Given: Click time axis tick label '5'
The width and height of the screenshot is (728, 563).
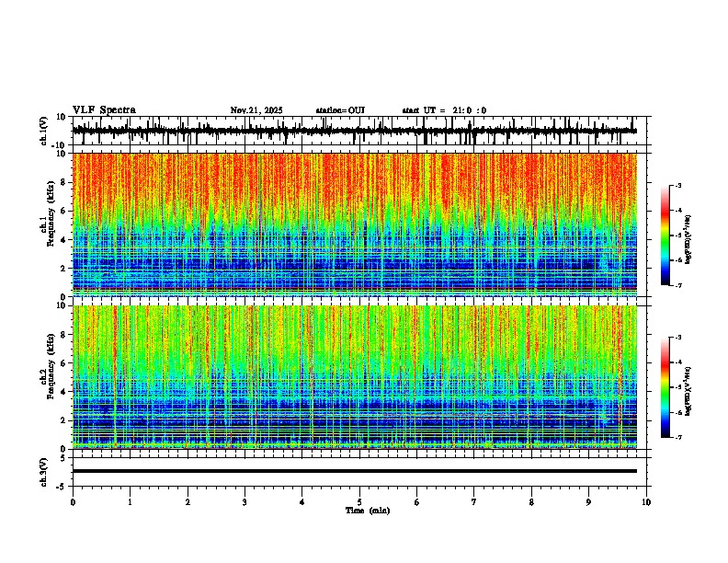Looking at the screenshot, I should coord(359,502).
